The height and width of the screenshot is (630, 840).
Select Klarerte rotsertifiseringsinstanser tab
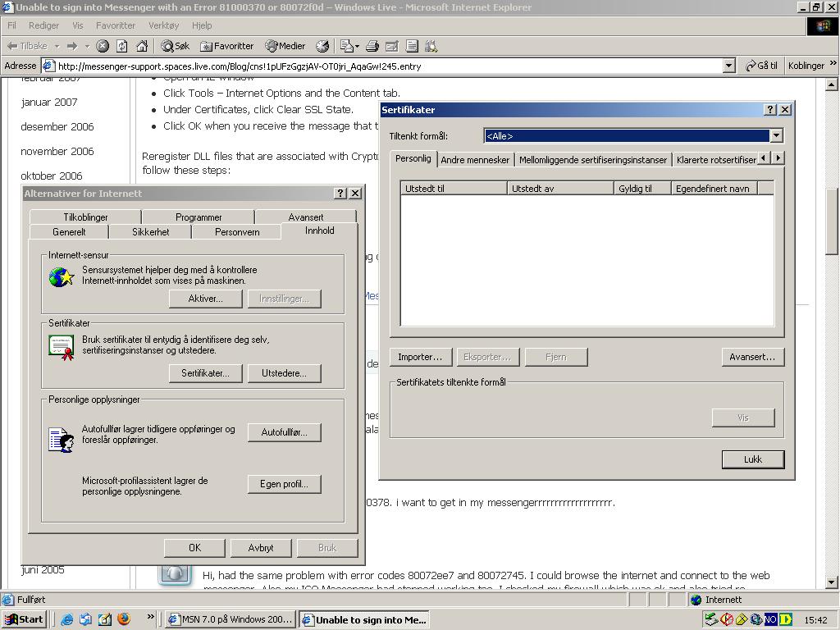pos(715,160)
